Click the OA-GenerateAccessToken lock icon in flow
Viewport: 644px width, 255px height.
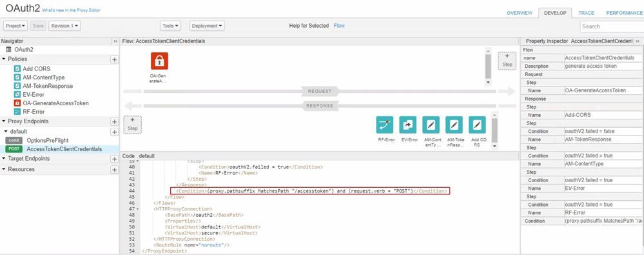[159, 61]
